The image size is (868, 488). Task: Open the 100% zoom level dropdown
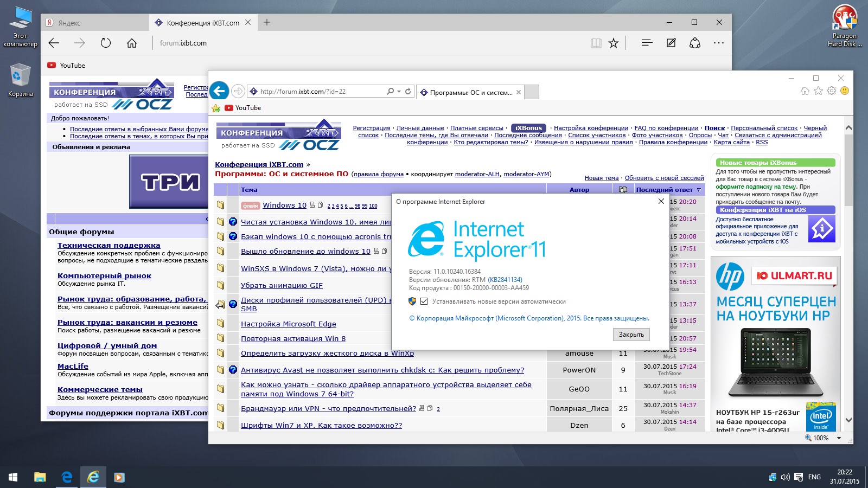pyautogui.click(x=839, y=438)
